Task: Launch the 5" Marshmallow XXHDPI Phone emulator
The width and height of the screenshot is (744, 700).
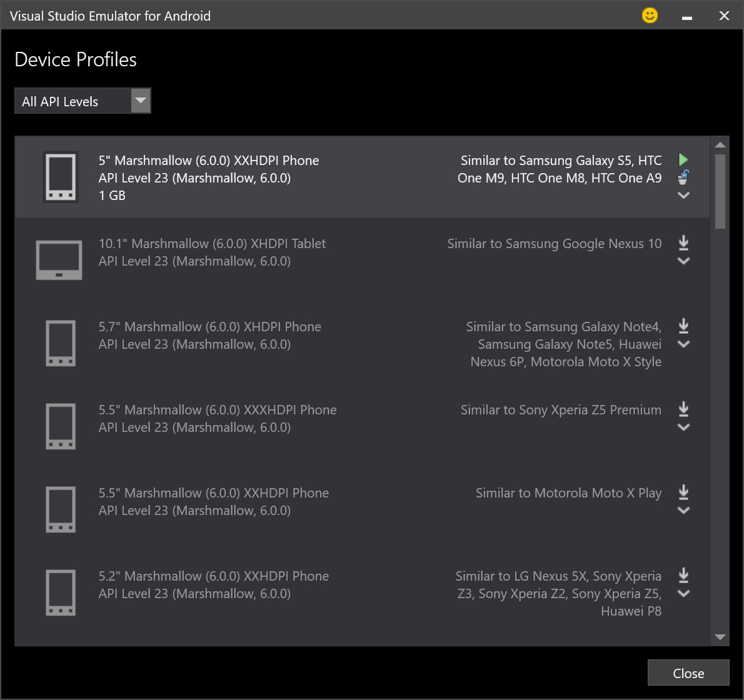Action: (683, 159)
